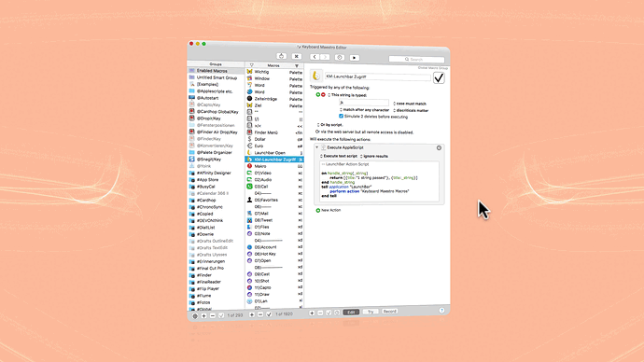This screenshot has width=644, height=362.
Task: Click the Command-key symbol toolbar icon
Action: tap(296, 57)
